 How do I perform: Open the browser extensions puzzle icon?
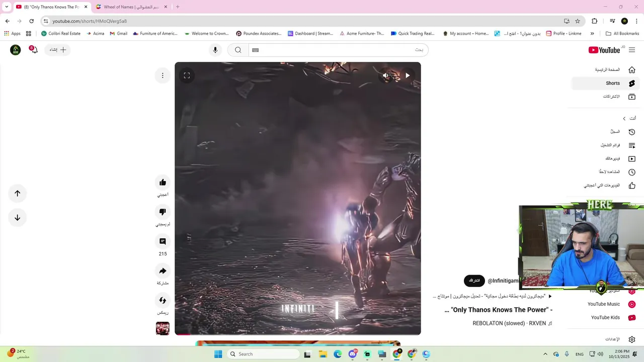pyautogui.click(x=595, y=21)
